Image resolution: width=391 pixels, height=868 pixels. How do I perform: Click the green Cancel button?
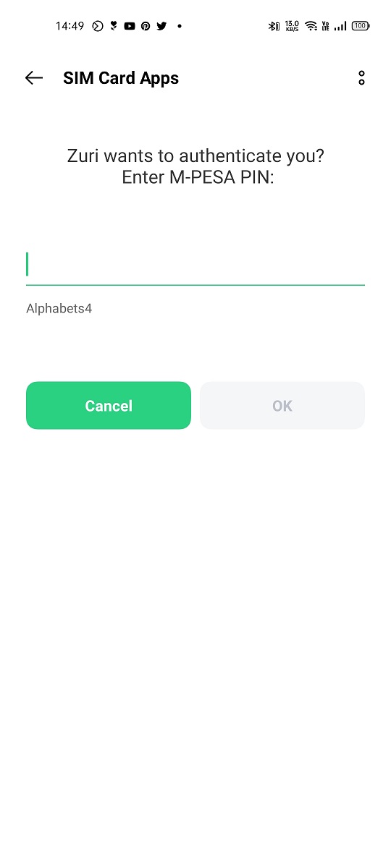coord(109,406)
